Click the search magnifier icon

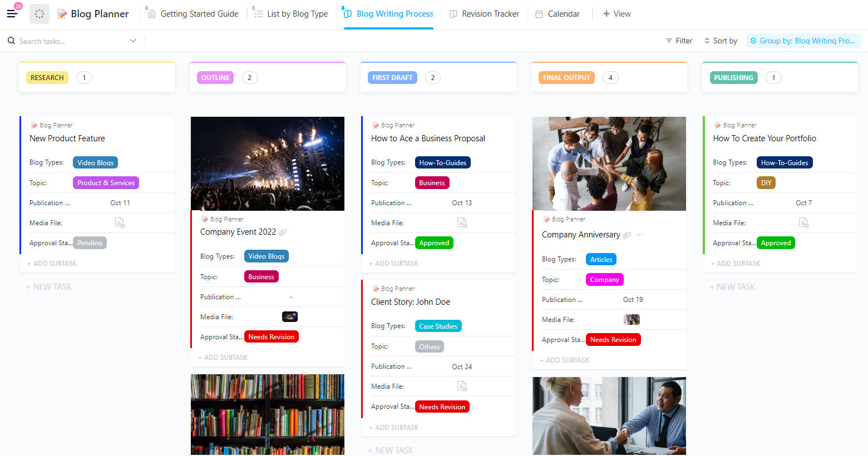point(11,41)
